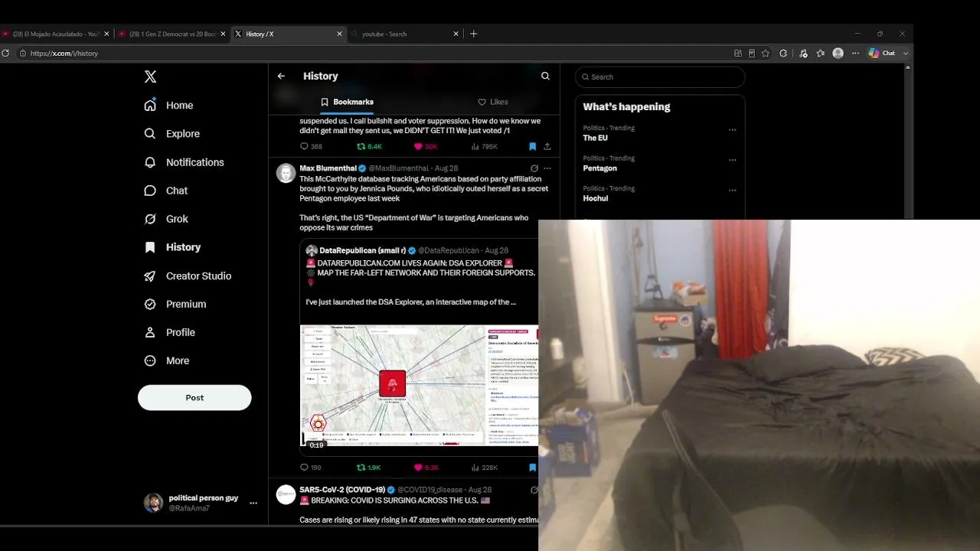Image resolution: width=980 pixels, height=551 pixels.
Task: Click the X search input field
Action: pos(660,77)
